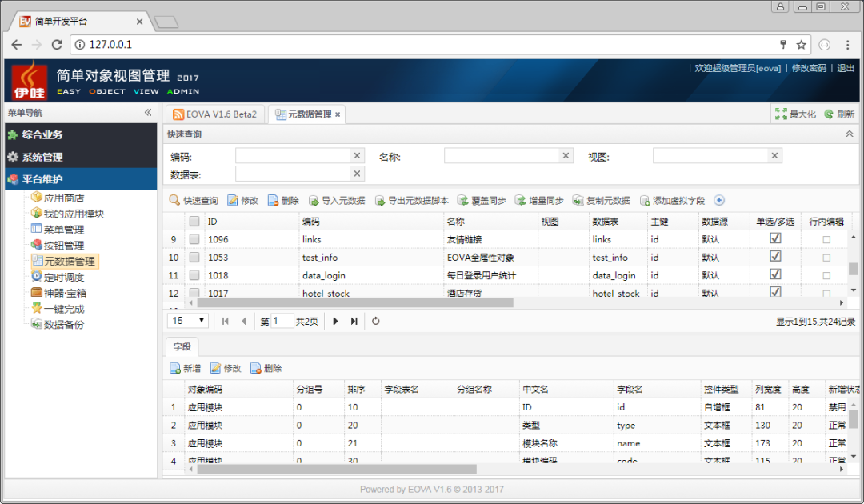Collapse the 快速查询 query panel
This screenshot has height=504, width=864.
click(849, 134)
